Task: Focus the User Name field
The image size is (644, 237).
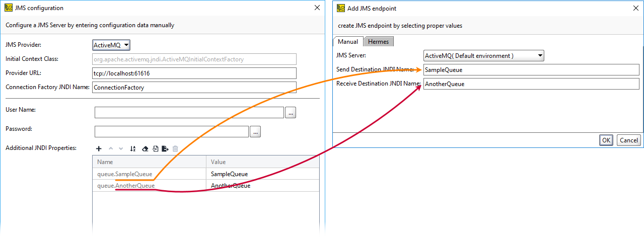Action: [x=189, y=112]
